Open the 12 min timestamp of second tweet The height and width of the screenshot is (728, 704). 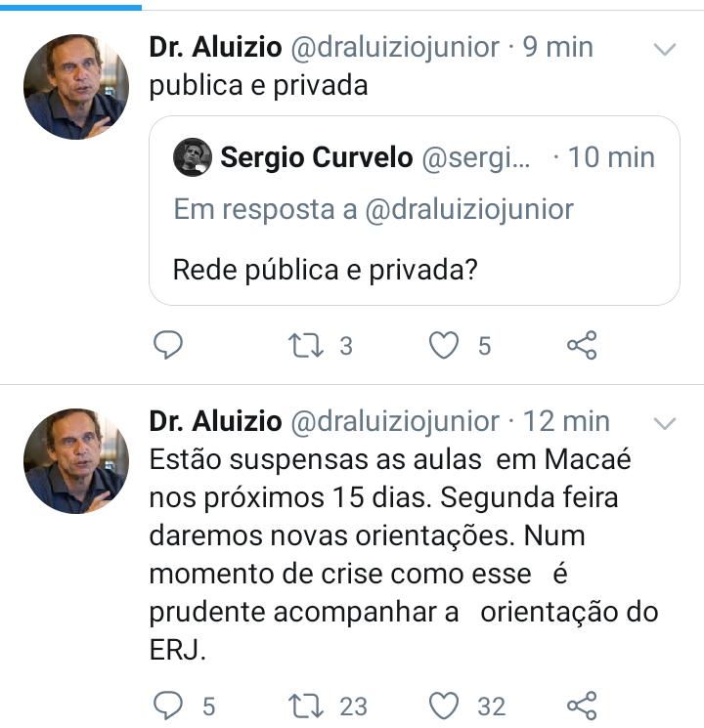567,421
